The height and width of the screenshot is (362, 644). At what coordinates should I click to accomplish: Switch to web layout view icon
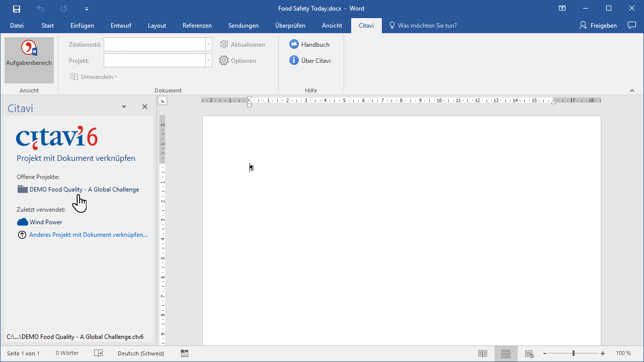pos(529,353)
